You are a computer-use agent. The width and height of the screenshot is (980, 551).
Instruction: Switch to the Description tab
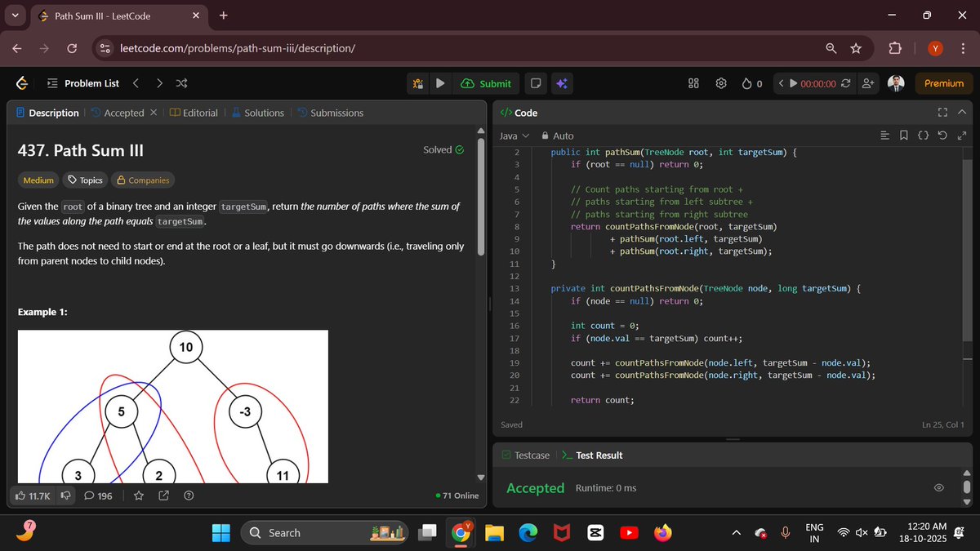pos(47,113)
